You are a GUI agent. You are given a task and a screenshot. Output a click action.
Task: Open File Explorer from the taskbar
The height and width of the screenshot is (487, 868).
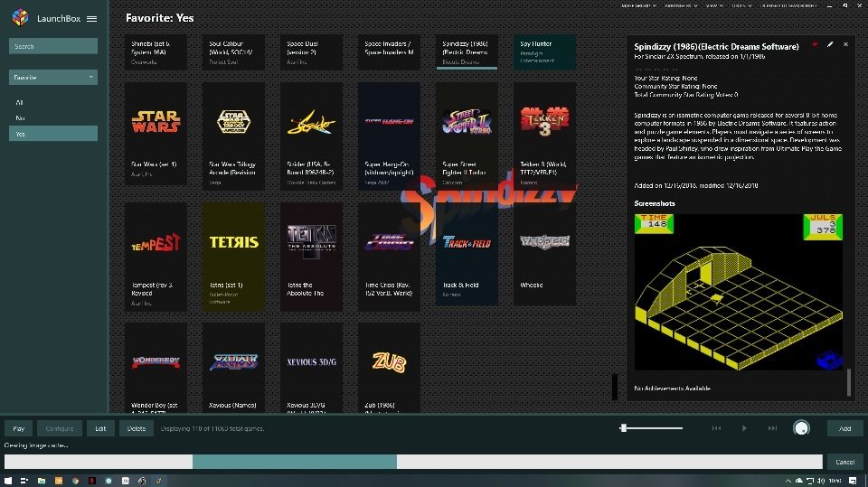click(42, 481)
